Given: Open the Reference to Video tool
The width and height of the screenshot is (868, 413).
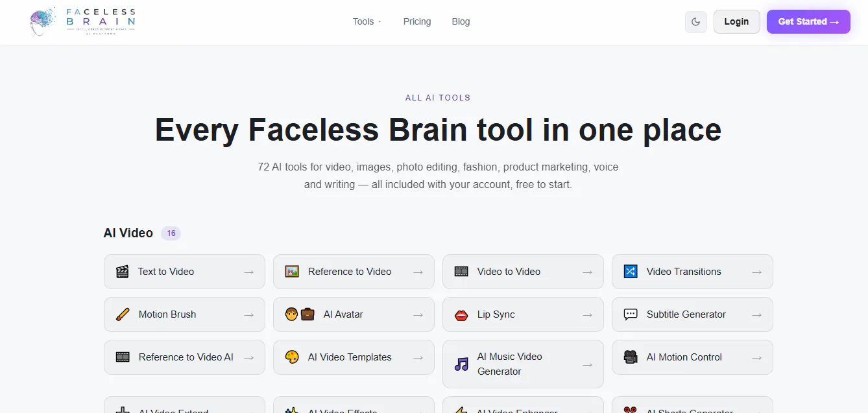Looking at the screenshot, I should point(354,272).
